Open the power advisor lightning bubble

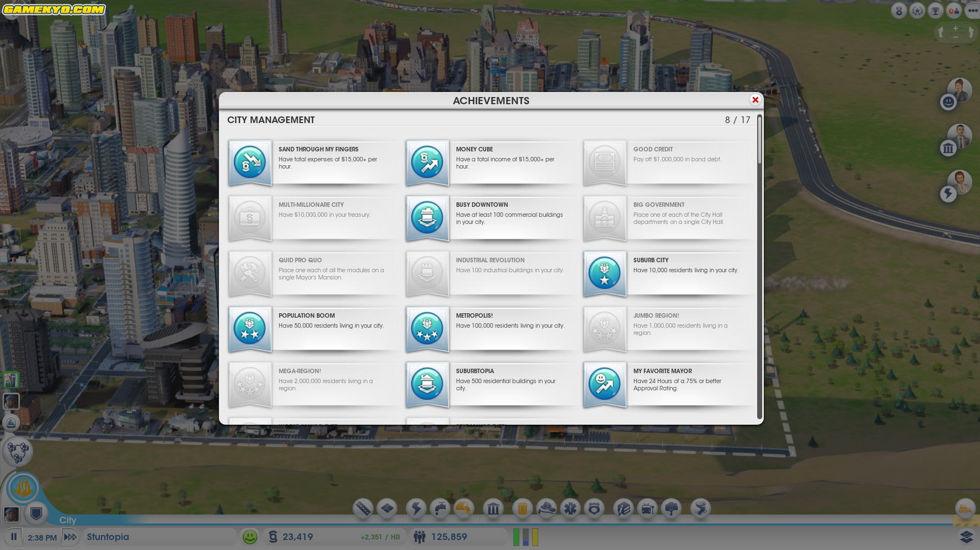coord(948,194)
